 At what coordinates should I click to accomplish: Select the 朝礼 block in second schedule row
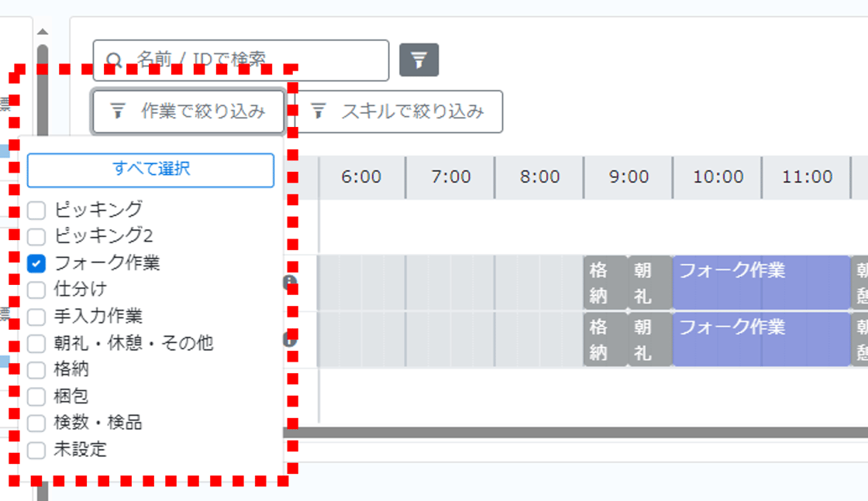point(650,339)
